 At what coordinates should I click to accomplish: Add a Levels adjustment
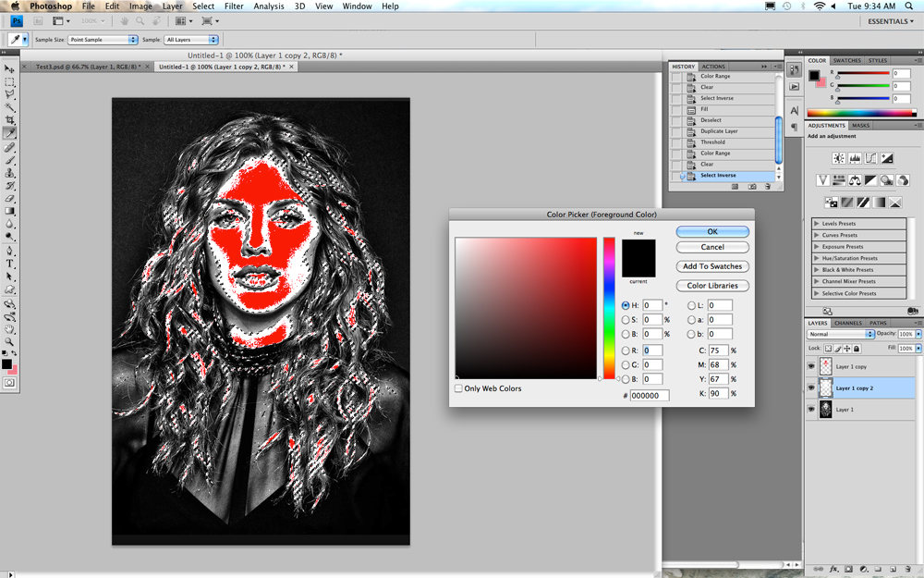(x=855, y=158)
